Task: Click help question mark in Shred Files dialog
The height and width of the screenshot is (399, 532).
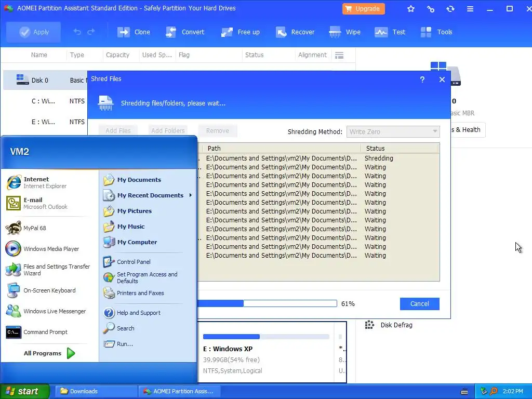Action: point(422,79)
